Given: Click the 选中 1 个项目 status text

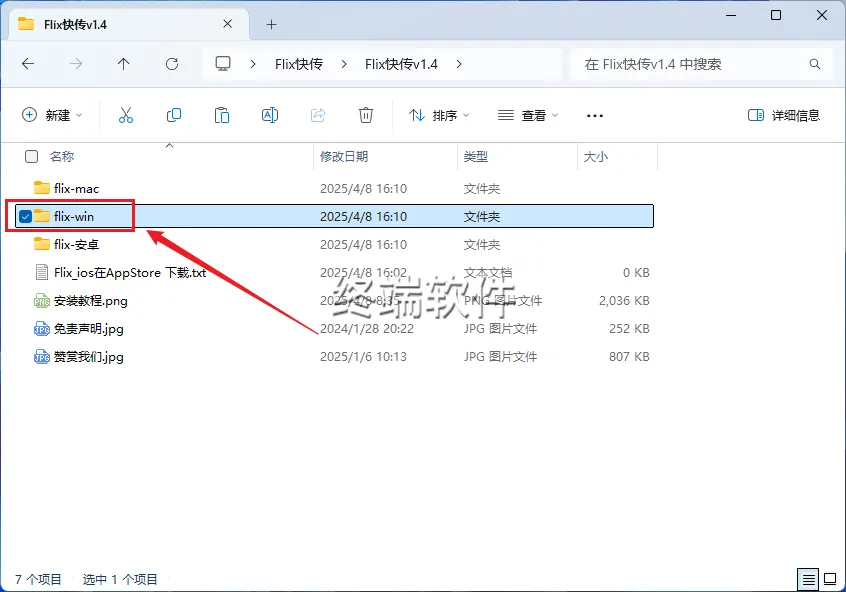Looking at the screenshot, I should pyautogui.click(x=120, y=580).
